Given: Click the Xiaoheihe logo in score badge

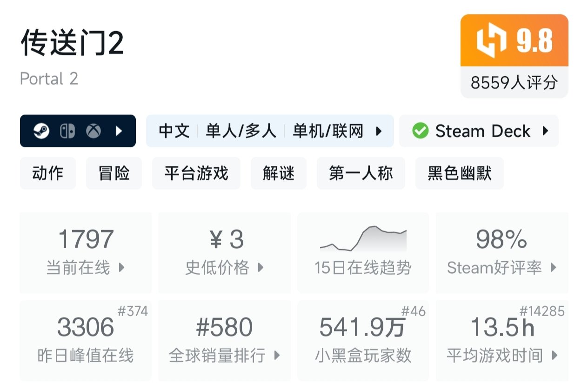Looking at the screenshot, I should point(491,41).
